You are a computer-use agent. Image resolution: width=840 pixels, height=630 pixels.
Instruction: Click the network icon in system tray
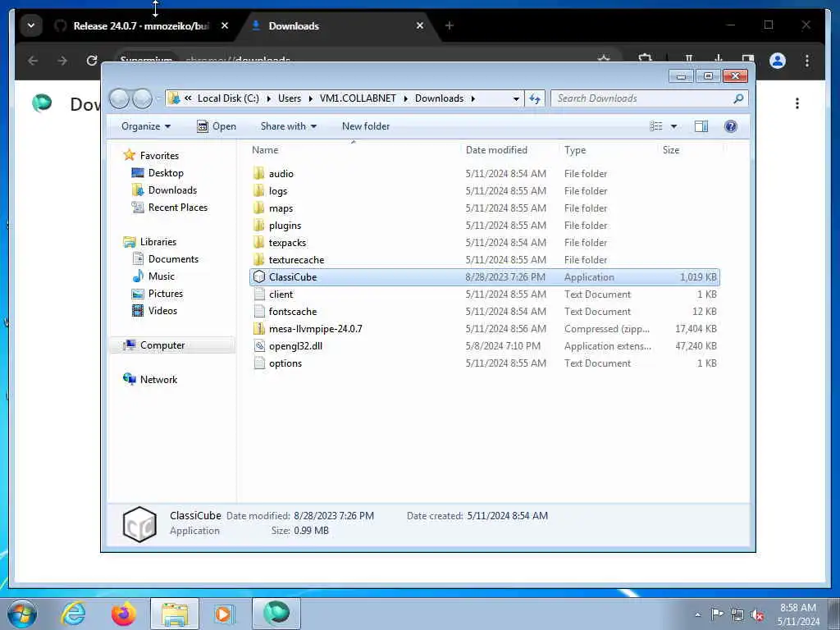[x=737, y=615]
